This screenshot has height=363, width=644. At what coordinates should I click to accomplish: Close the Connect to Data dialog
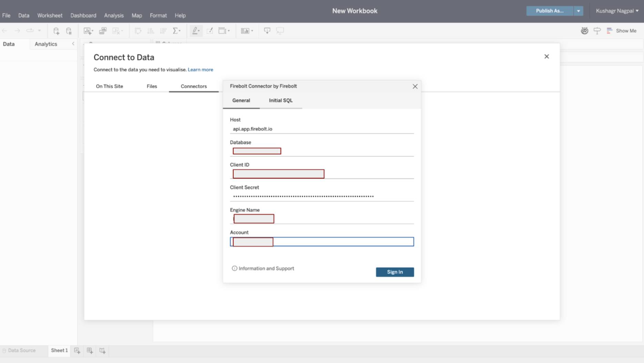click(546, 56)
